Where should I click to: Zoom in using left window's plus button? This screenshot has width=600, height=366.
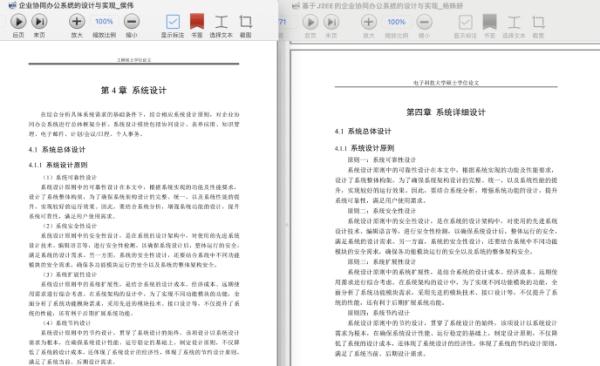tap(77, 21)
